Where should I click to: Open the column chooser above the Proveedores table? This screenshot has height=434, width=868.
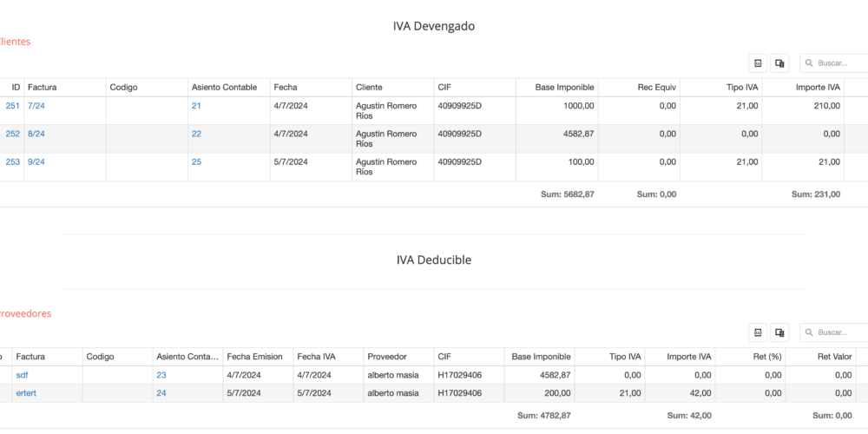[779, 332]
